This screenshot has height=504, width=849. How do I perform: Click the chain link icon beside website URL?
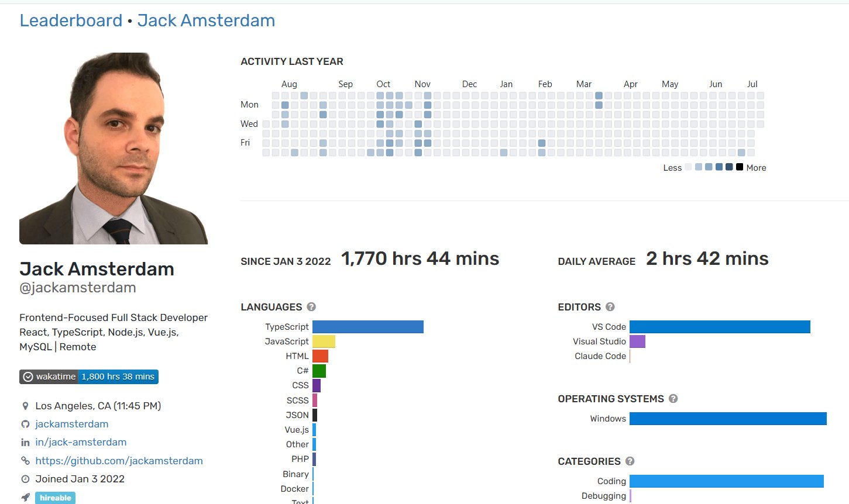click(25, 461)
